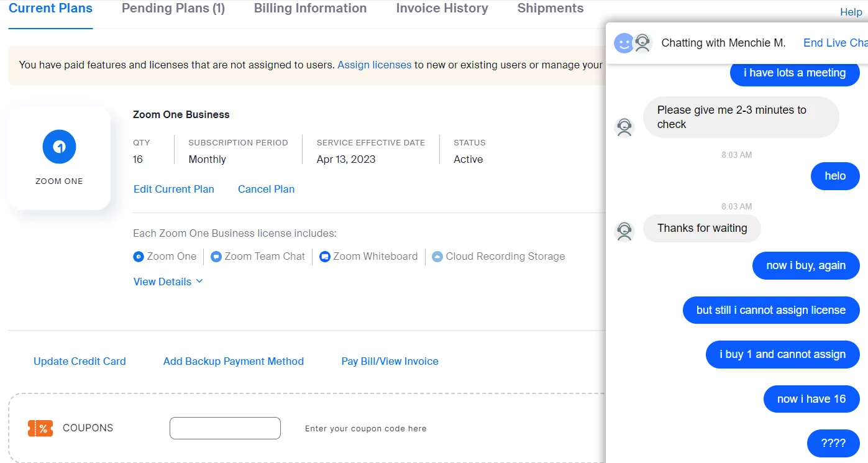Click the Apr 13, 2023 effective date
868x463 pixels.
346,159
